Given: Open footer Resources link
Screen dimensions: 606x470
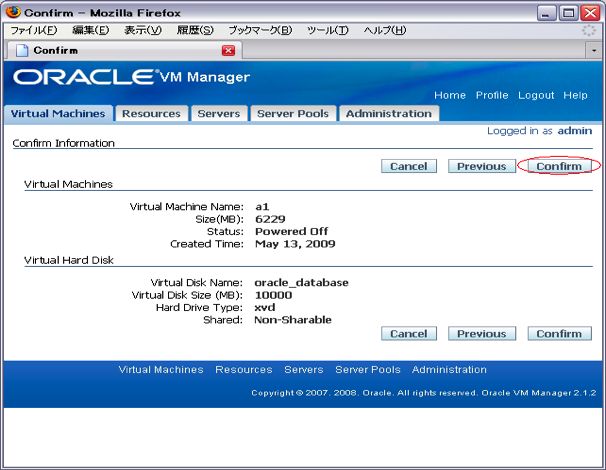Looking at the screenshot, I should (244, 370).
